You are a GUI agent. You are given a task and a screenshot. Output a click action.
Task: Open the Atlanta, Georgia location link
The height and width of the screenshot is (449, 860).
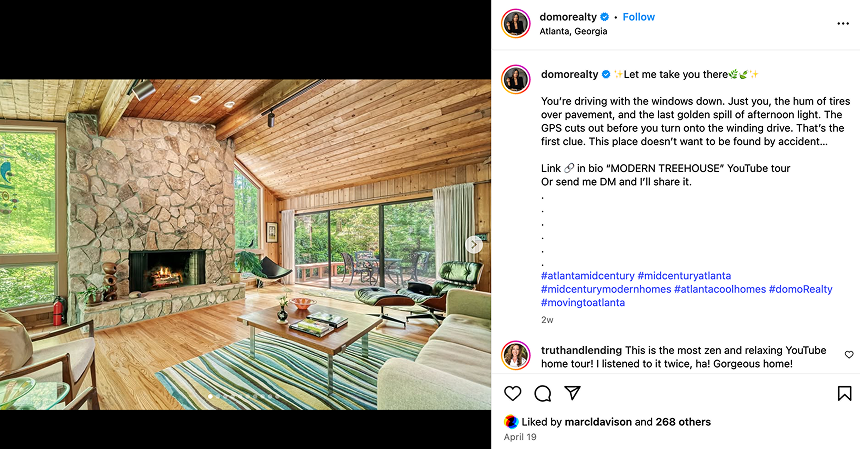pyautogui.click(x=573, y=31)
